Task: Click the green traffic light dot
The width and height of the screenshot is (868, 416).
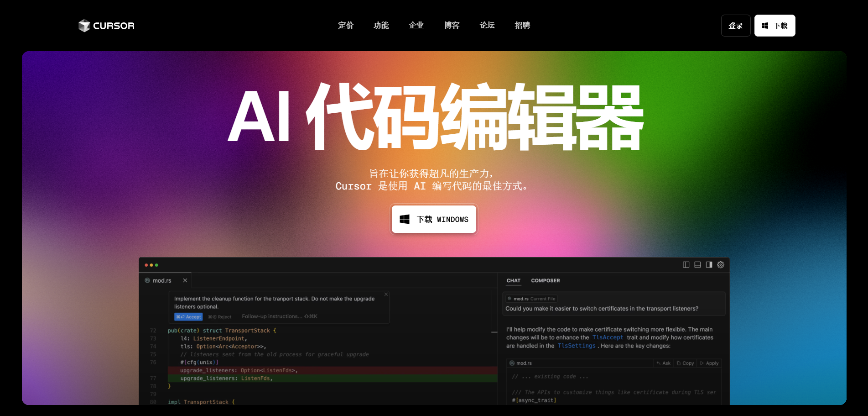Action: (156, 265)
